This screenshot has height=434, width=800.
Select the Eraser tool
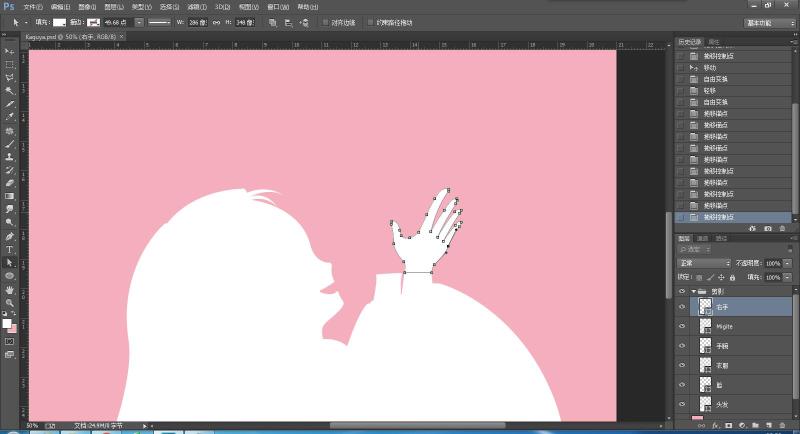coord(9,183)
